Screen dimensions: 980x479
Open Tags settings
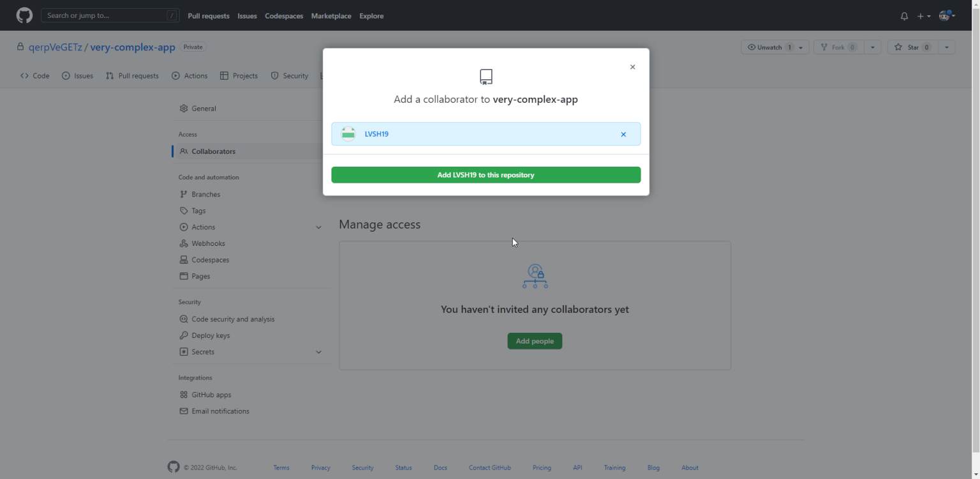pyautogui.click(x=251, y=211)
